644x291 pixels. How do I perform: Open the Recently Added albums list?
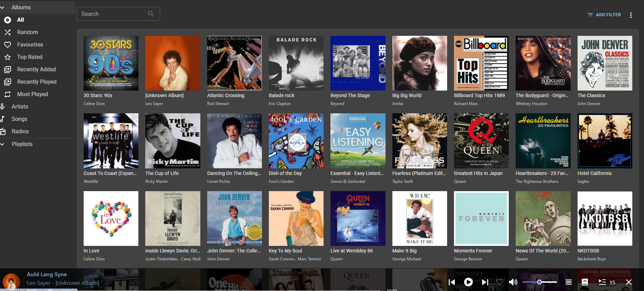[36, 69]
